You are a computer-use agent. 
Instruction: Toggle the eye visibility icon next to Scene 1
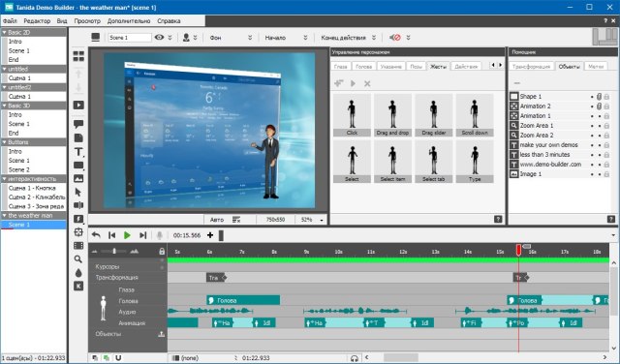pos(159,38)
